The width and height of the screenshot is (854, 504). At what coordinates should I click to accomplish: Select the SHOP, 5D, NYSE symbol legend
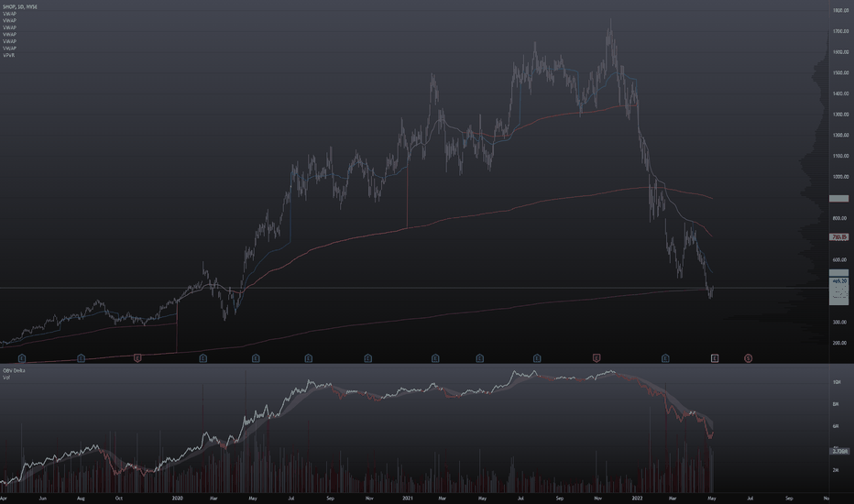point(20,6)
